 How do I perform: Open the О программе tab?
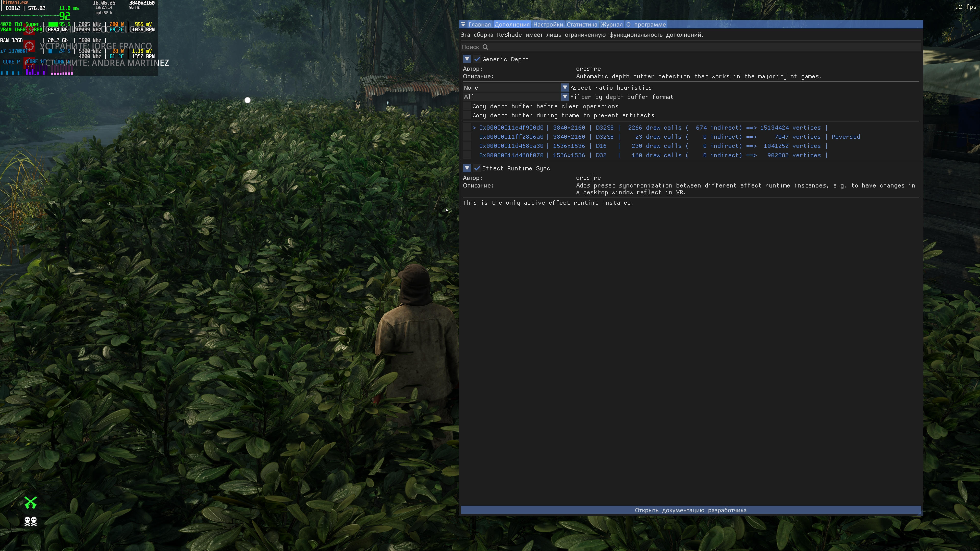coord(646,24)
